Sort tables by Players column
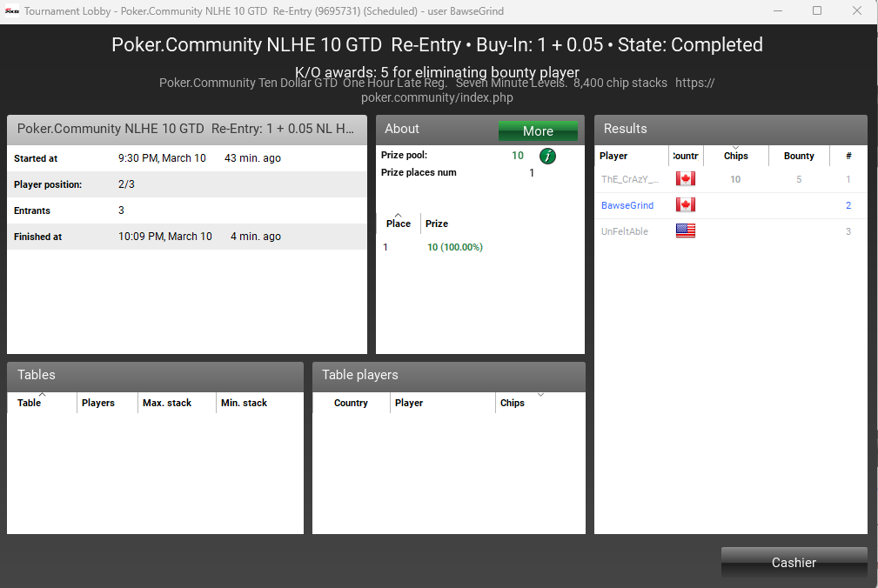The width and height of the screenshot is (878, 588). pyautogui.click(x=108, y=403)
